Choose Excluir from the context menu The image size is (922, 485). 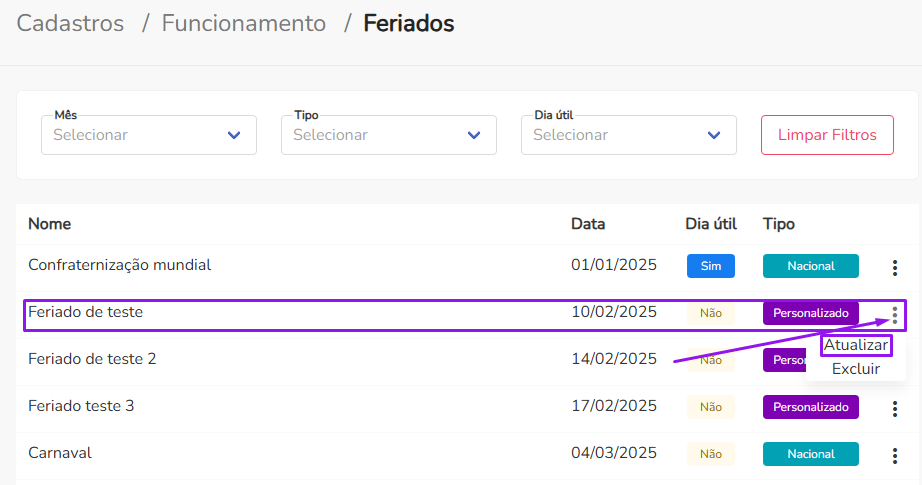856,369
